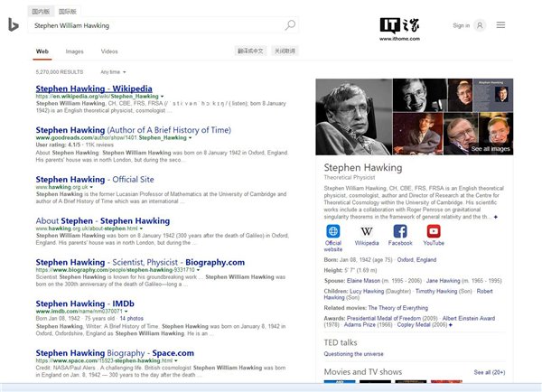This screenshot has width=542, height=392.
Task: Open The Theory of Everything movie link
Action: coord(397,308)
